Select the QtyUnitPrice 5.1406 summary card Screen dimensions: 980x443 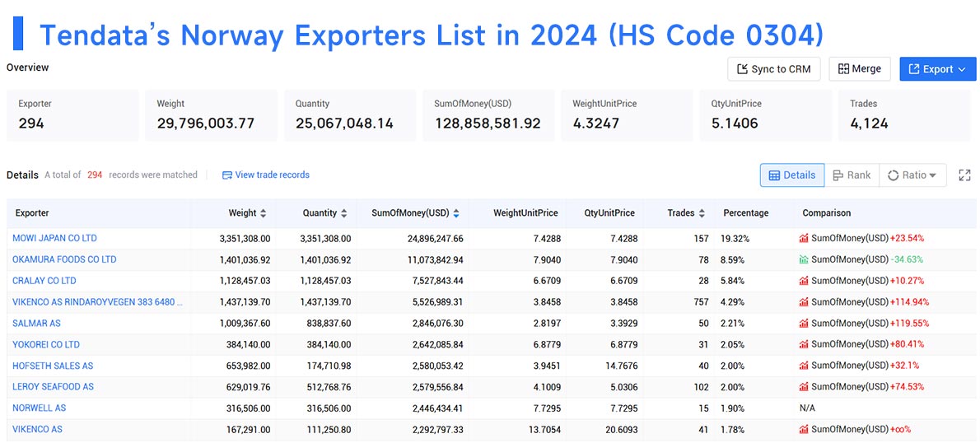pos(766,115)
